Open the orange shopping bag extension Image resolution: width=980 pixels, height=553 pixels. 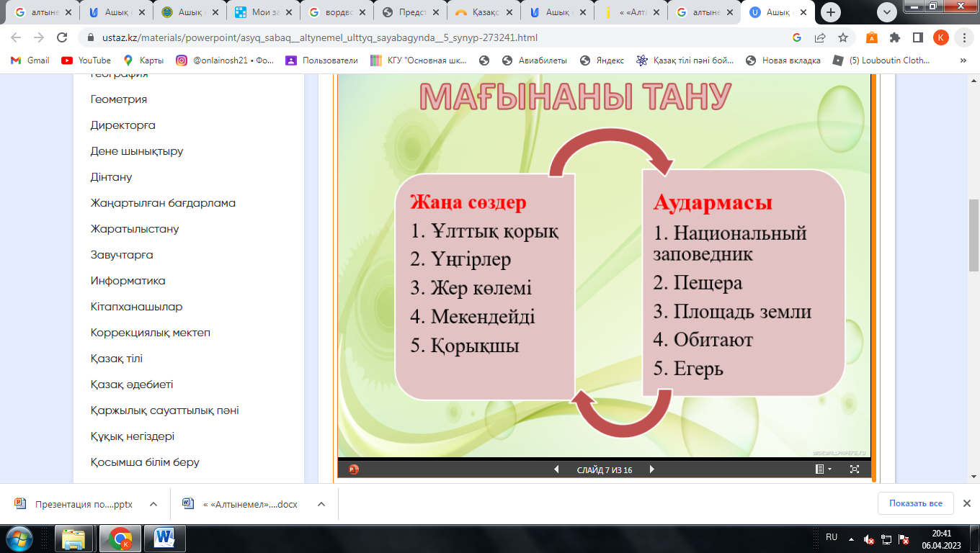[872, 38]
